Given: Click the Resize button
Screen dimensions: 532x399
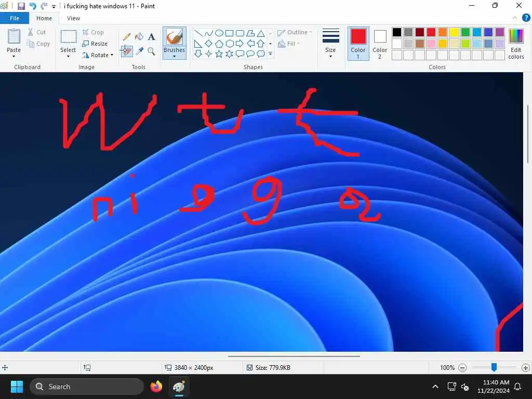Looking at the screenshot, I should (95, 44).
